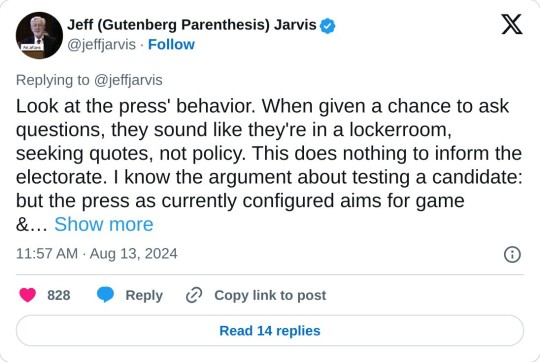
Task: Follow @jeffjarvis
Action: click(x=171, y=44)
